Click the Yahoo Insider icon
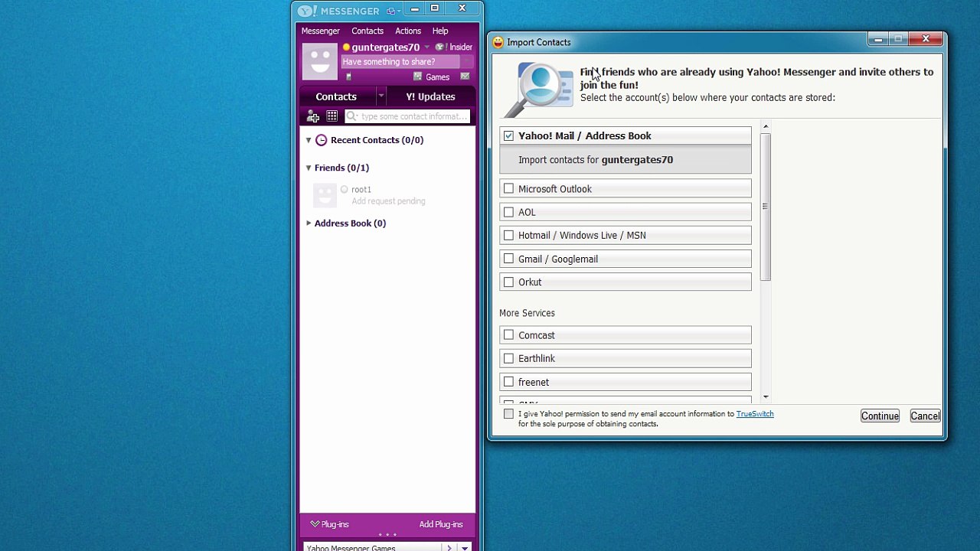Viewport: 980px width, 551px height. [x=440, y=47]
